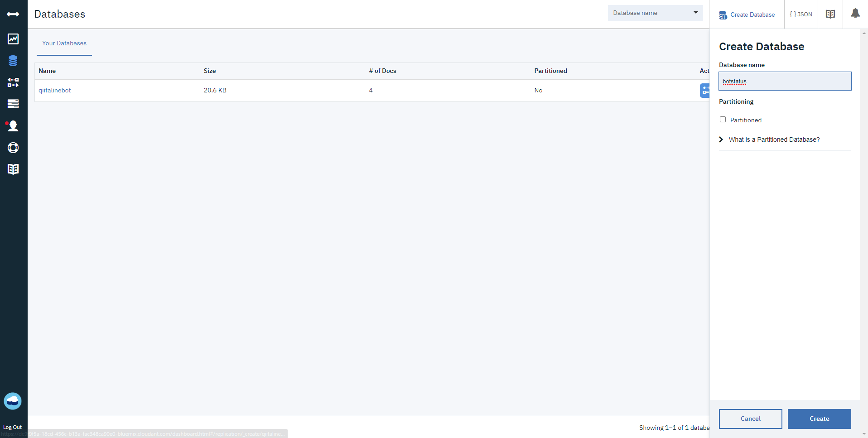This screenshot has height=438, width=868.
Task: Click the panel scrollbar up arrow
Action: [x=864, y=33]
